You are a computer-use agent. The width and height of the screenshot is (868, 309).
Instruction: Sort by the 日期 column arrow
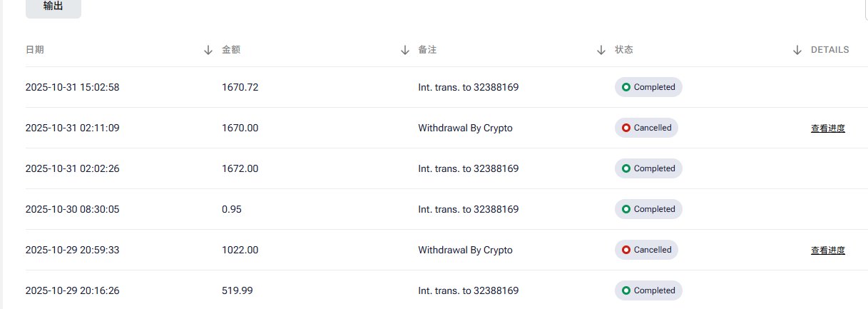[x=208, y=50]
